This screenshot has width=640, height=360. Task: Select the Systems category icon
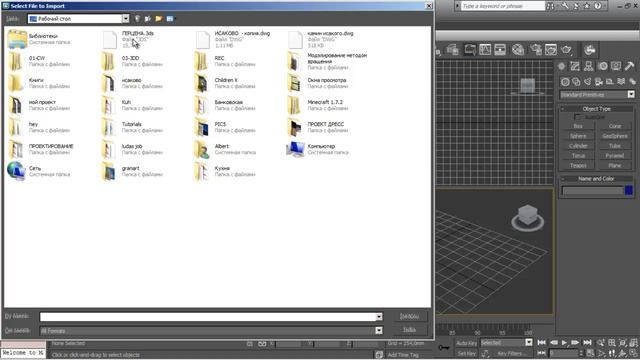click(x=632, y=82)
